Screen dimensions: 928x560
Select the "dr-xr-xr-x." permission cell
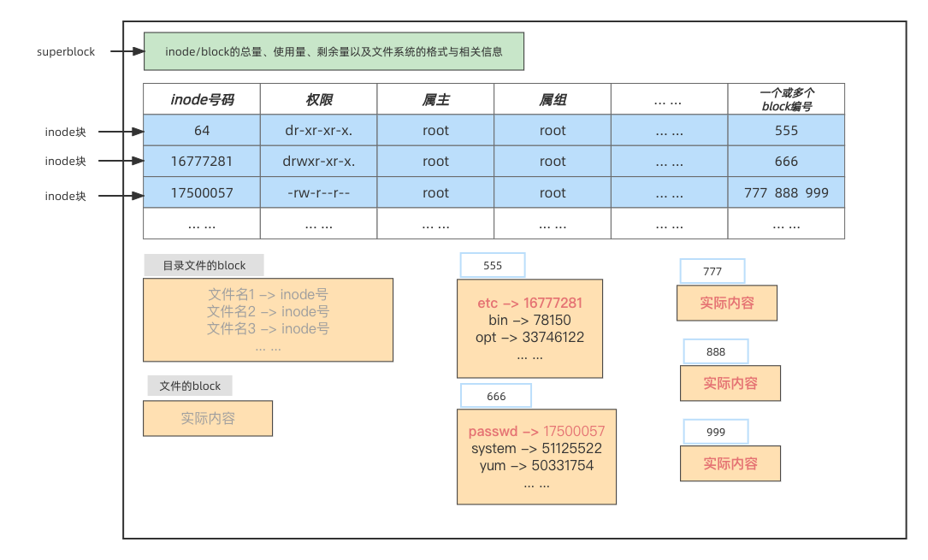tap(318, 131)
